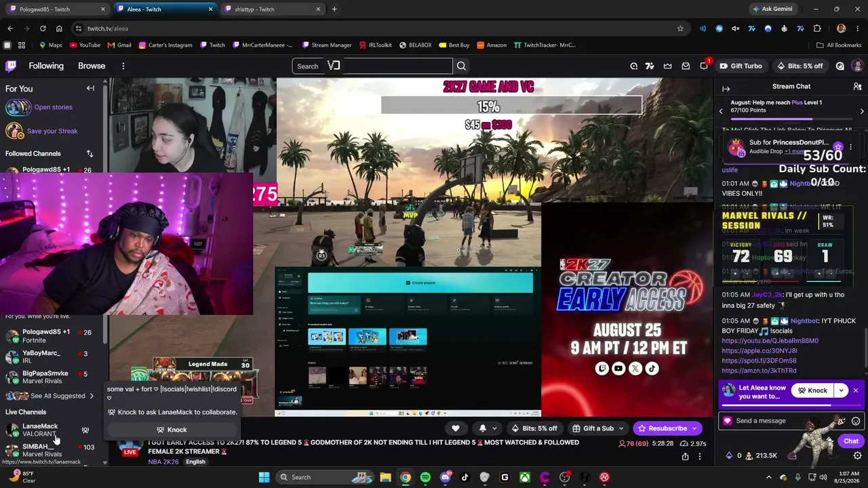Screen dimensions: 868x488
Task: Click the follow heart button
Action: 456,428
